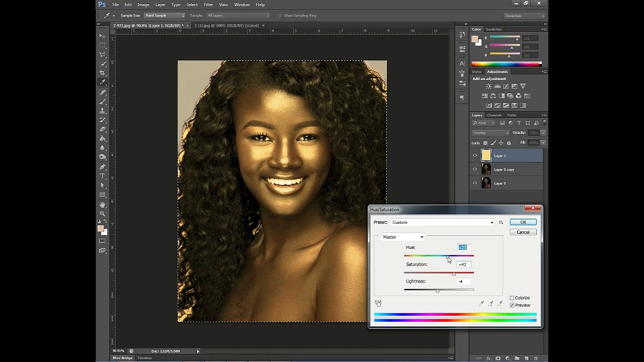
Task: Open the Image menu
Action: pos(143,5)
